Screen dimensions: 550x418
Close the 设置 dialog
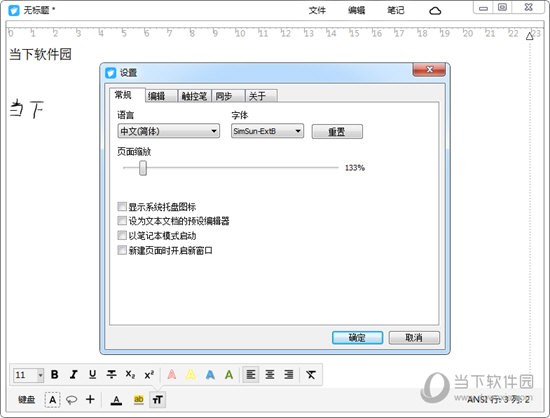point(429,69)
